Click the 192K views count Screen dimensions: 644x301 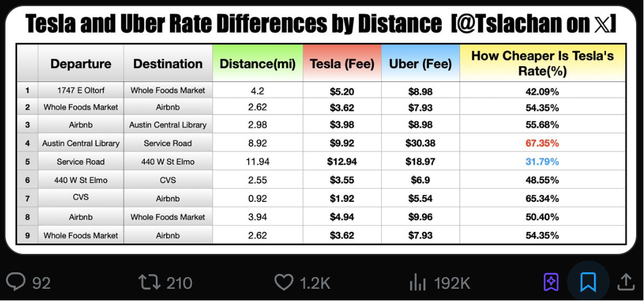(x=452, y=283)
